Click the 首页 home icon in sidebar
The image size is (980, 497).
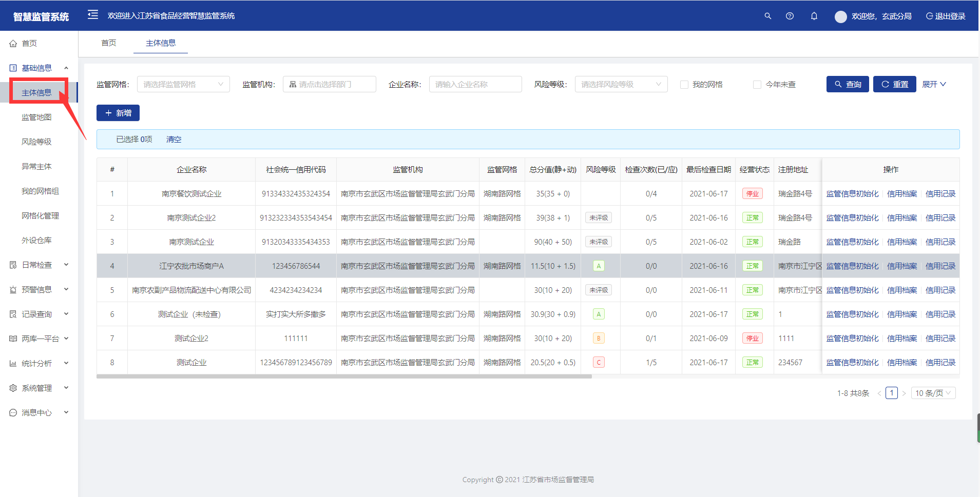[13, 44]
